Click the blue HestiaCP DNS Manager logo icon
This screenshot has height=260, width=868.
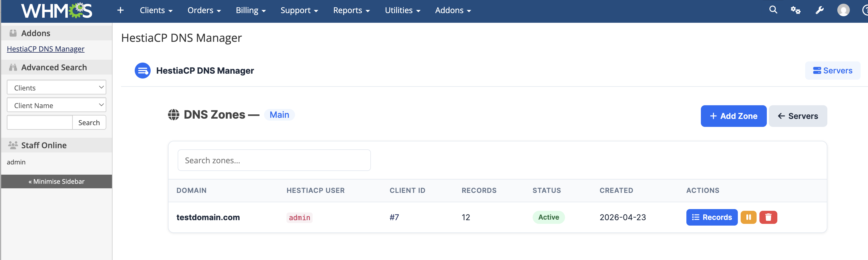point(142,71)
